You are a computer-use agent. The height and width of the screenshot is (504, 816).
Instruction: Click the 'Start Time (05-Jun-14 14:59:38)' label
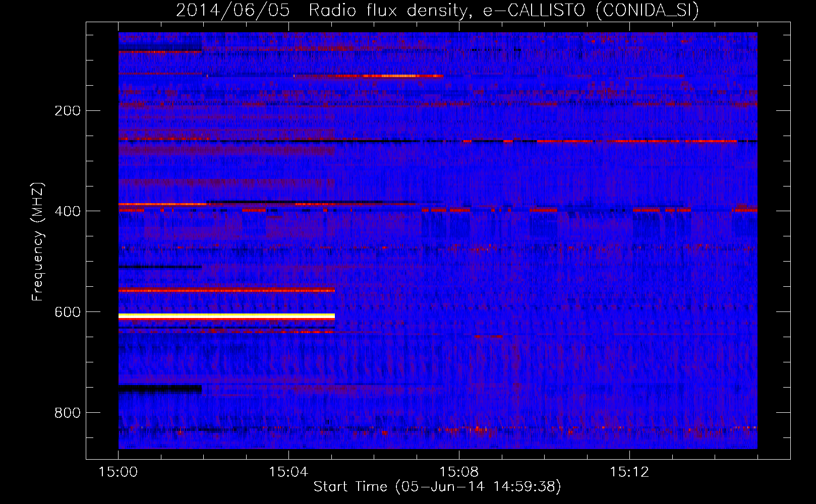pyautogui.click(x=437, y=487)
